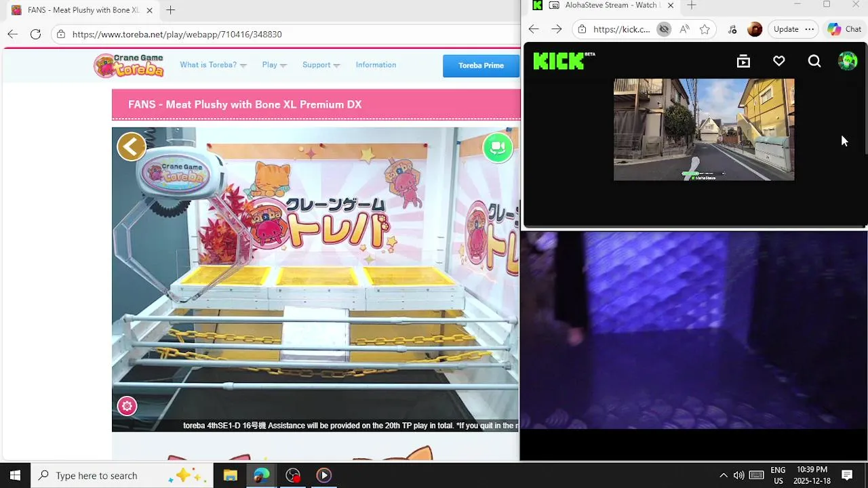Switch to Edge on the taskbar
Image resolution: width=868 pixels, height=488 pixels.
click(x=261, y=475)
